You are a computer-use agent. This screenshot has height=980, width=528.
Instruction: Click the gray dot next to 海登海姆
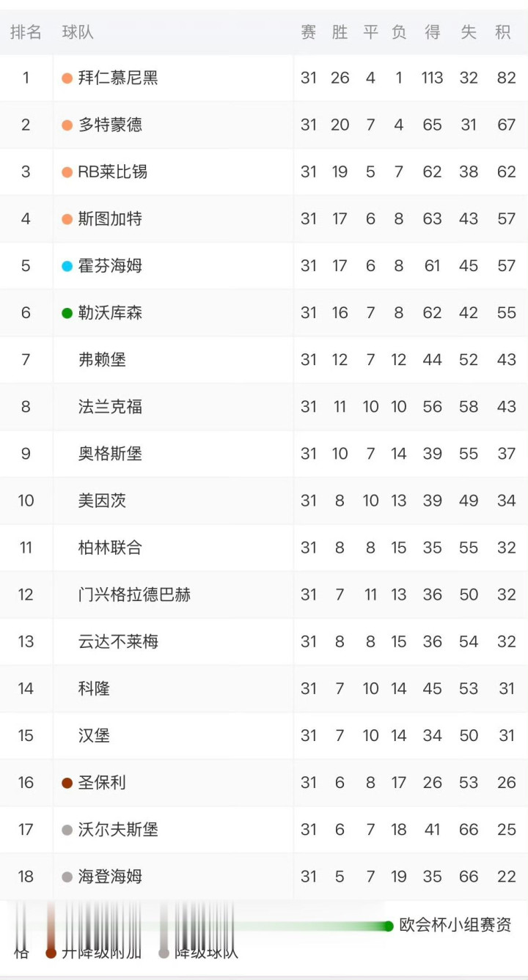point(67,877)
